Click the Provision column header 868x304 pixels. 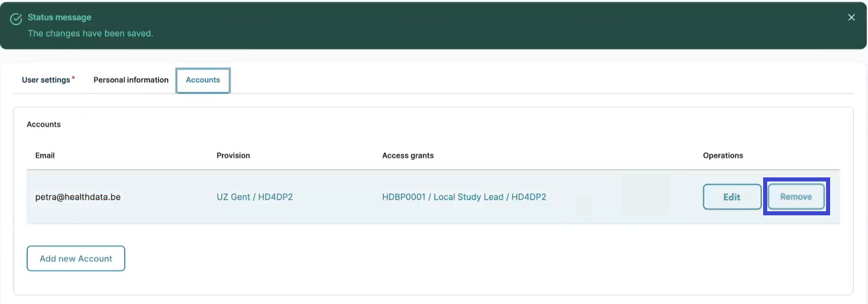point(233,156)
